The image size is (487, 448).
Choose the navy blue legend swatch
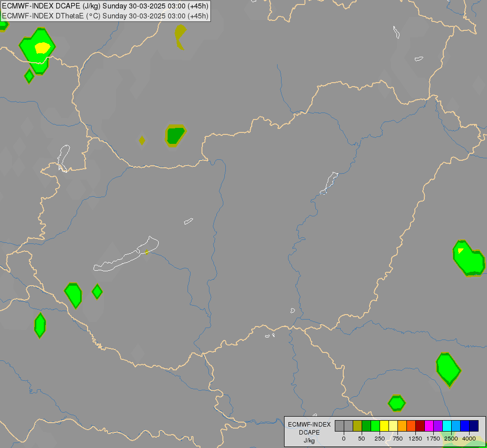[474, 426]
